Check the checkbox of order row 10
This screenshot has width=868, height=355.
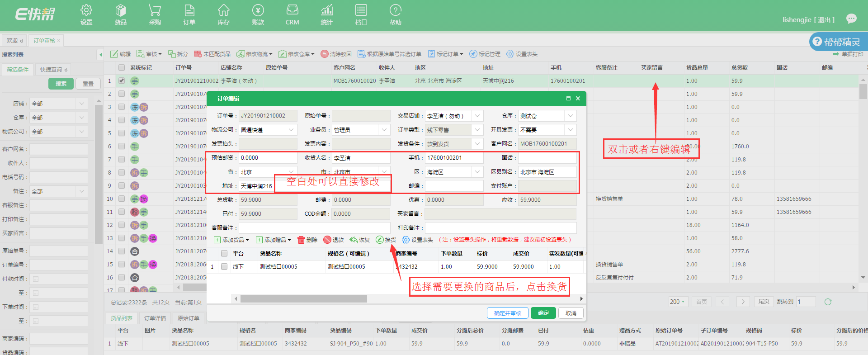tap(121, 199)
